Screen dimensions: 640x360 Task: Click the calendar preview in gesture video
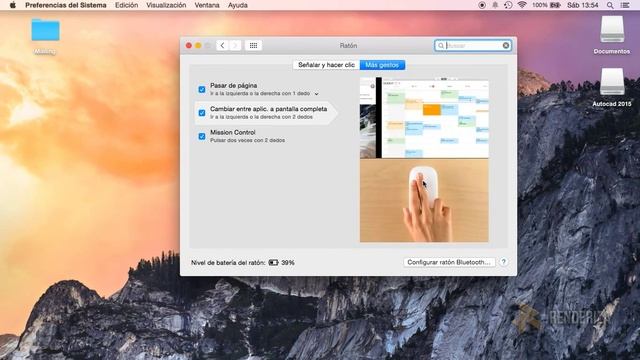[x=424, y=118]
